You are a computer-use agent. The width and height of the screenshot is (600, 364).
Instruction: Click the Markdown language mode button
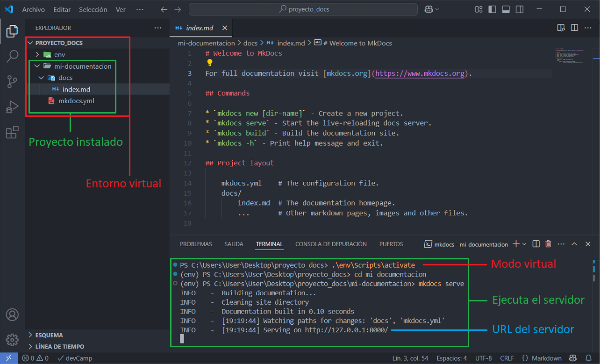point(542,358)
